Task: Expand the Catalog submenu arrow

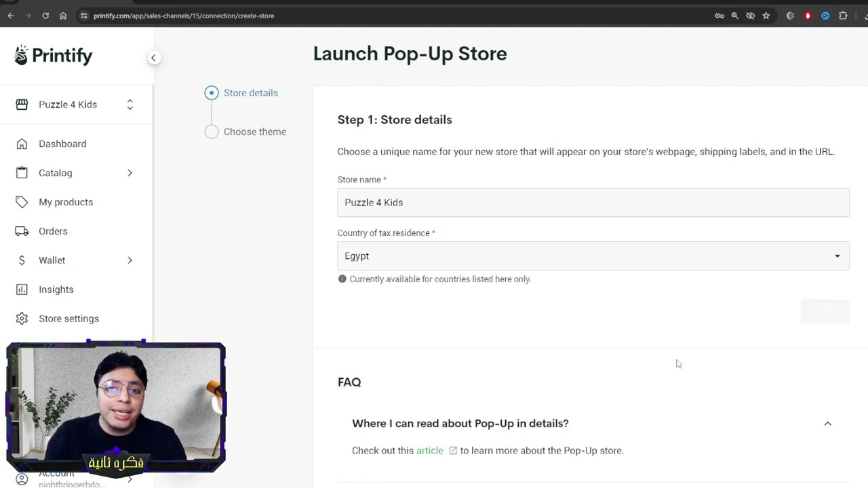Action: pyautogui.click(x=130, y=173)
